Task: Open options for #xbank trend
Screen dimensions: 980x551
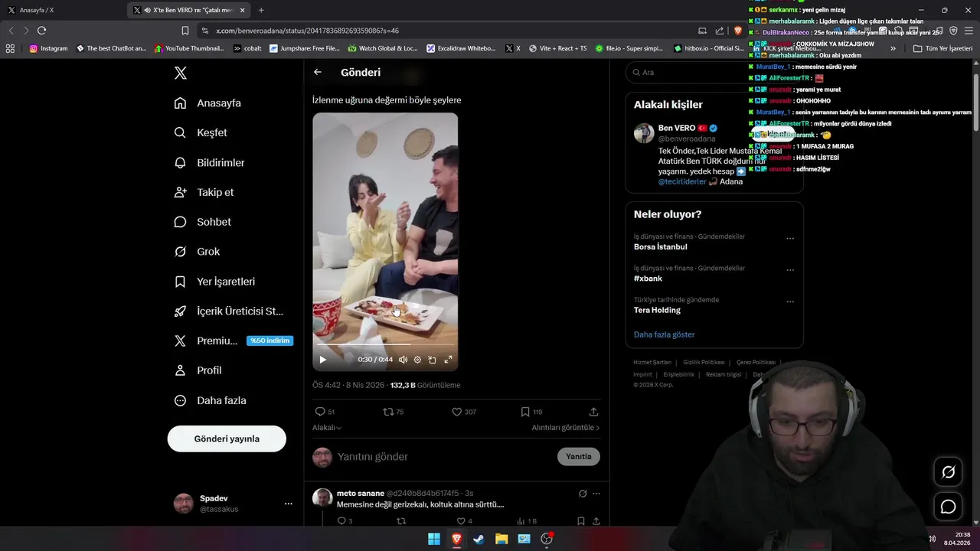Action: (x=790, y=270)
